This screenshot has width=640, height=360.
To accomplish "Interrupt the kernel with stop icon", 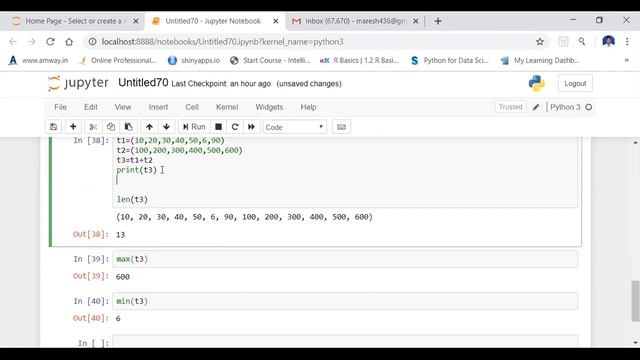I will pos(218,127).
